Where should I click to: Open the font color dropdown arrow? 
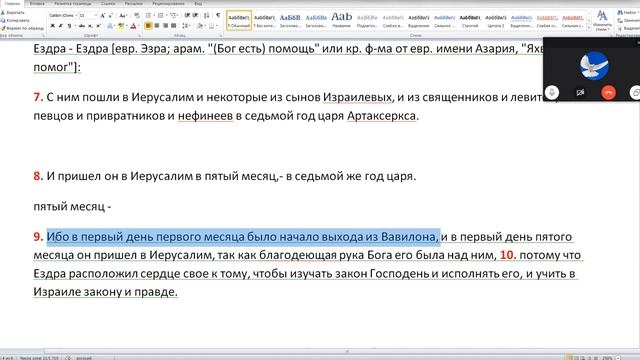pos(139,26)
